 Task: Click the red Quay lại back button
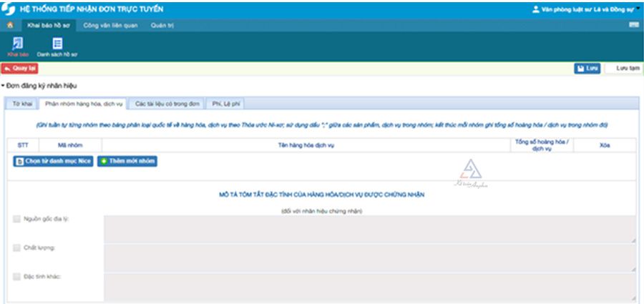pyautogui.click(x=20, y=69)
